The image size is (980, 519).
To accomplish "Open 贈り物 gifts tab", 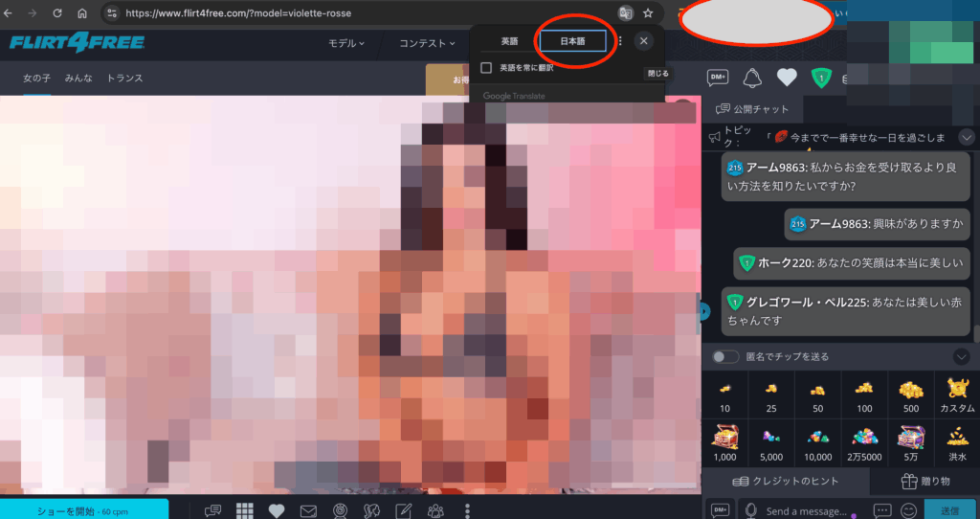I will click(925, 481).
